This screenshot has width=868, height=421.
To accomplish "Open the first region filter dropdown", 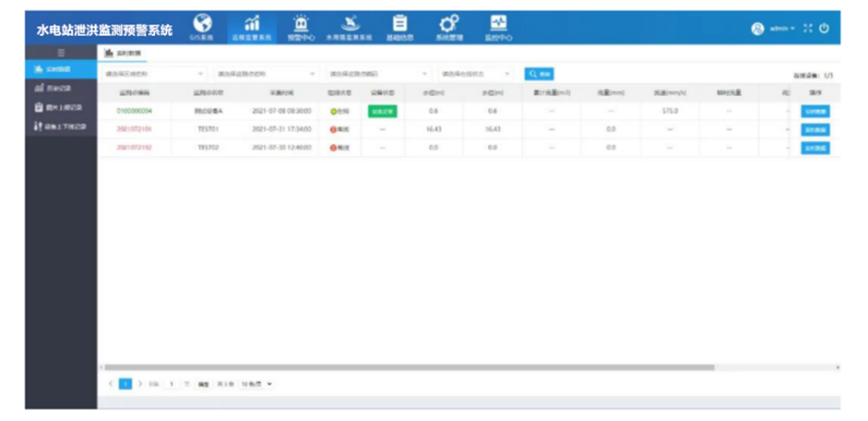I will 154,74.
